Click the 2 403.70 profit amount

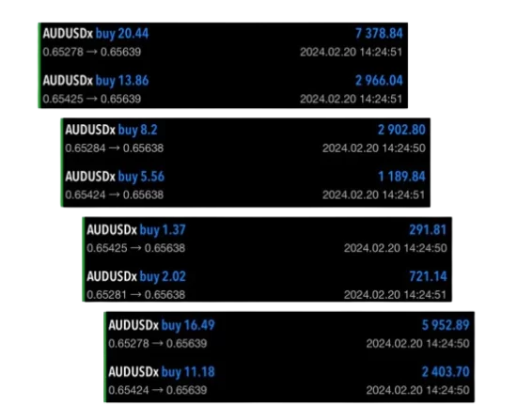point(446,372)
